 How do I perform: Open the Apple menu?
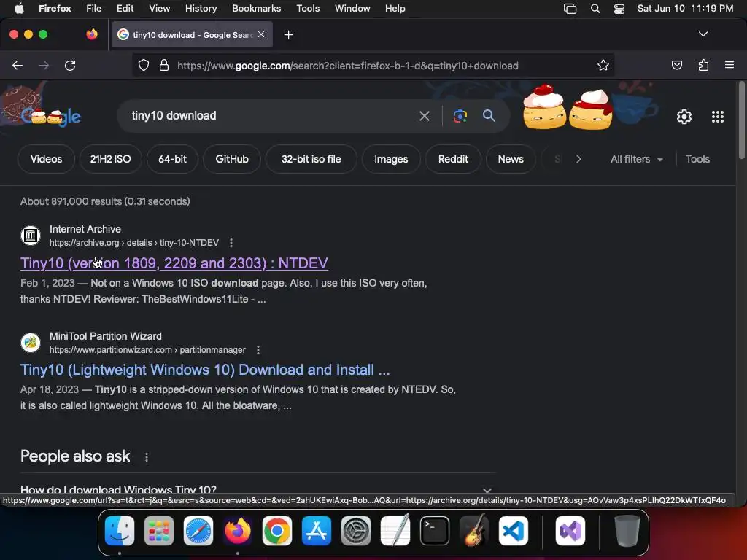coord(19,9)
